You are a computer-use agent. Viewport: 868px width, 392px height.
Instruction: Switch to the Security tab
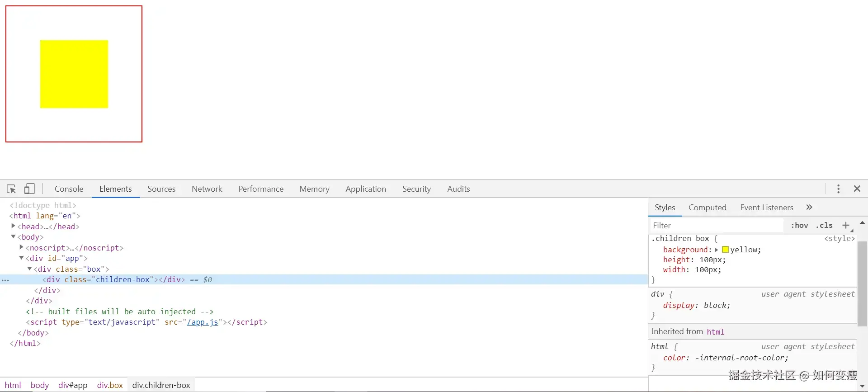click(416, 189)
